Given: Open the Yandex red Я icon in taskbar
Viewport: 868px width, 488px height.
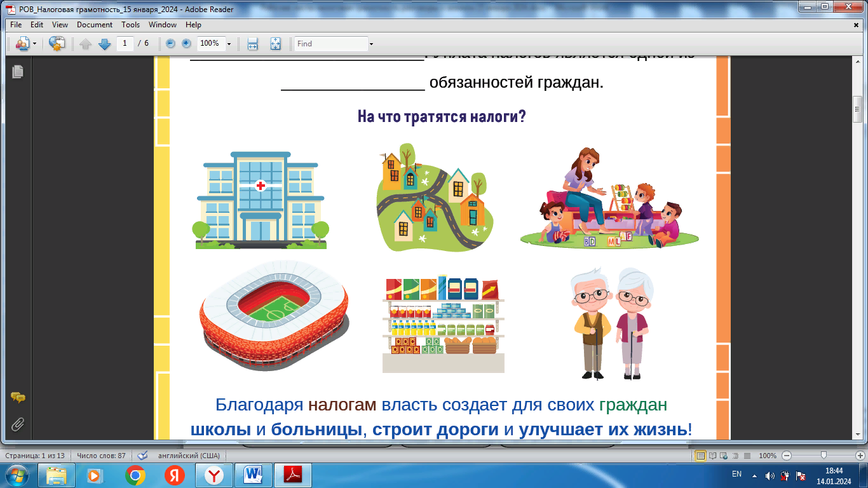Looking at the screenshot, I should [175, 475].
